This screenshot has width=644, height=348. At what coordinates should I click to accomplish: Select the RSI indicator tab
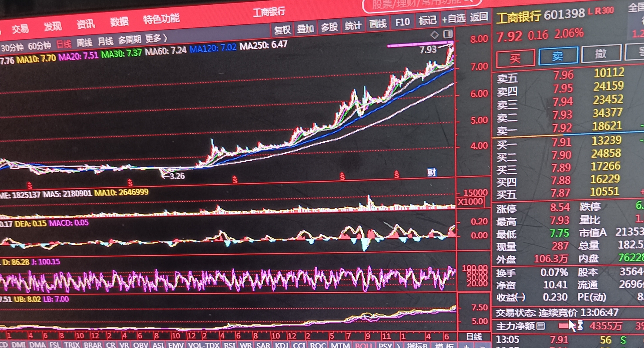(x=229, y=345)
